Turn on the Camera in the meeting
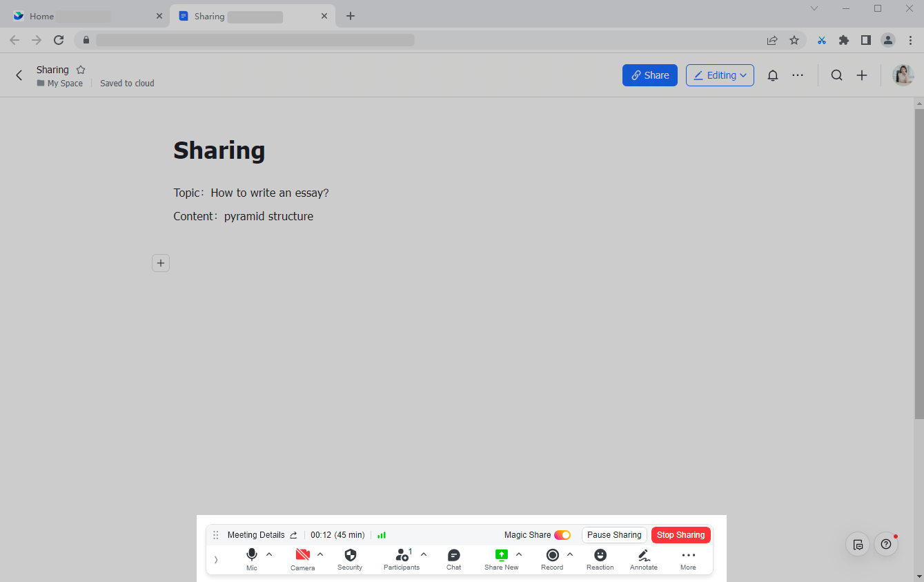Screen dimensions: 924x582 click(302, 554)
